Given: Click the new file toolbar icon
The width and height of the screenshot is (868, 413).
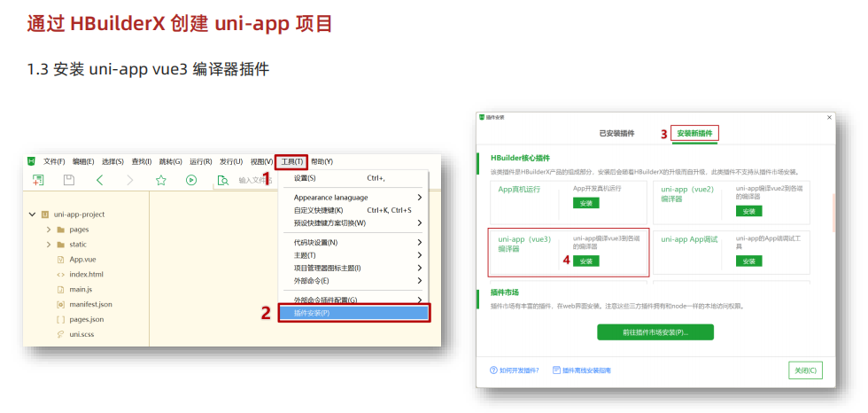Looking at the screenshot, I should click(x=38, y=180).
